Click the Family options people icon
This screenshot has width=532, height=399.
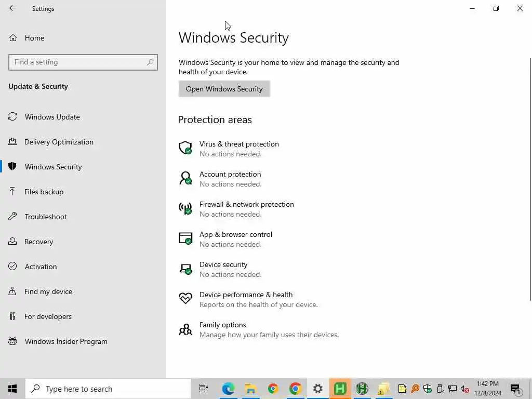click(185, 329)
